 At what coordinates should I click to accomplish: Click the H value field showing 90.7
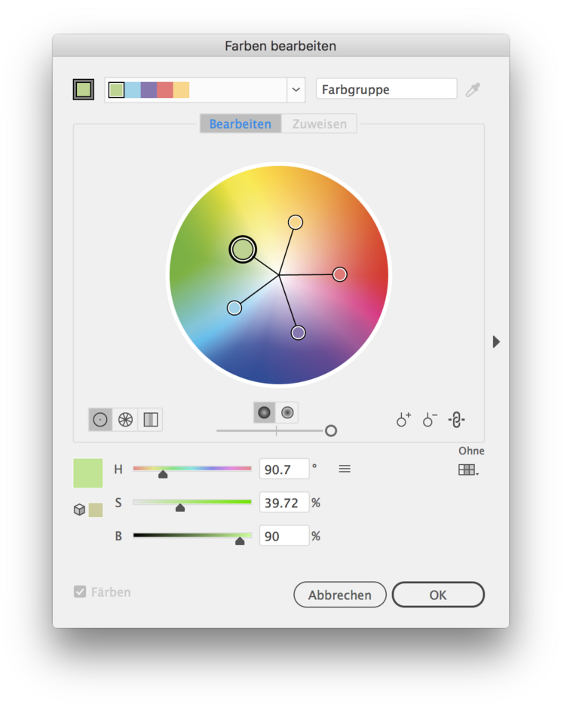tap(284, 470)
